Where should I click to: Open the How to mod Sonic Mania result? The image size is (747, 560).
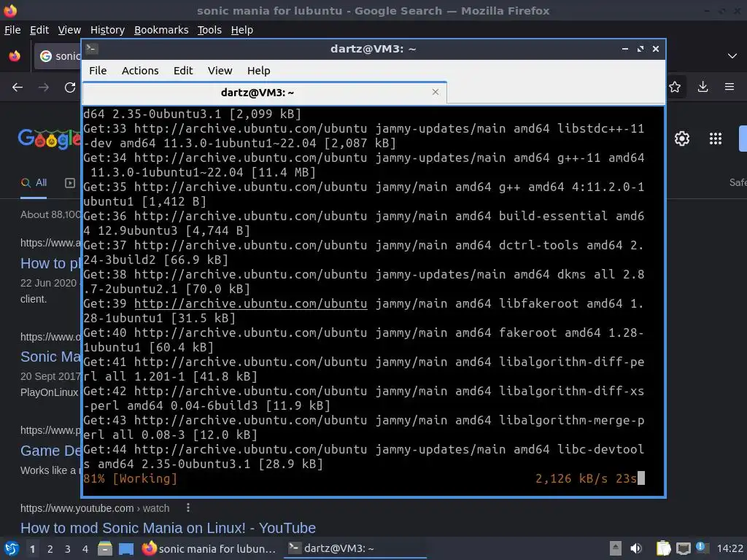[x=168, y=528]
